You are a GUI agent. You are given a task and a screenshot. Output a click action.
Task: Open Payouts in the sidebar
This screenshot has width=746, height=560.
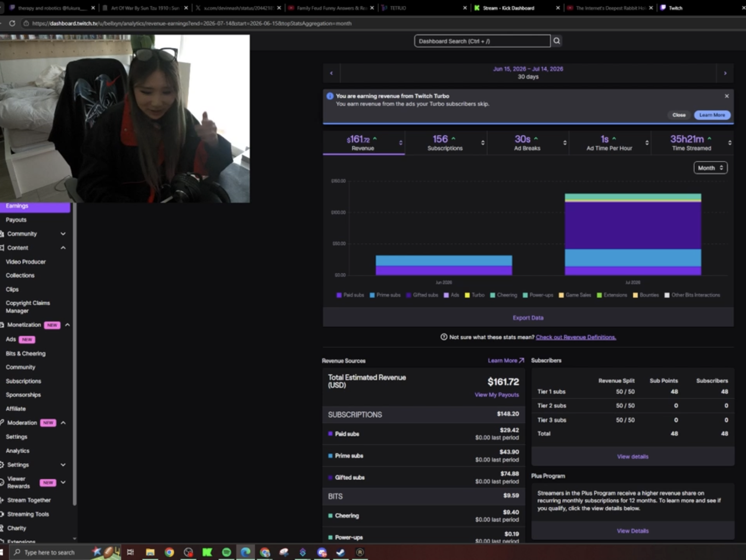(16, 220)
